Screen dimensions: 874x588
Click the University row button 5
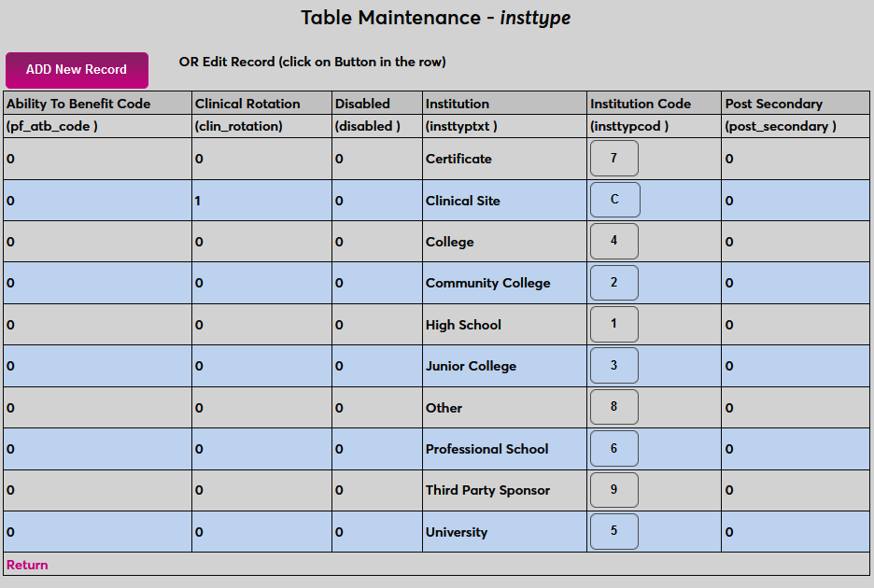613,531
